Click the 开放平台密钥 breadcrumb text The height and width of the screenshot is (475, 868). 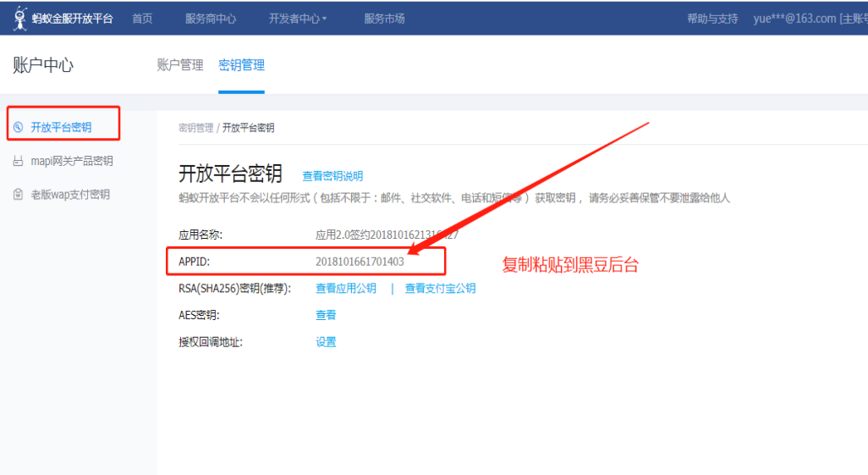(249, 128)
